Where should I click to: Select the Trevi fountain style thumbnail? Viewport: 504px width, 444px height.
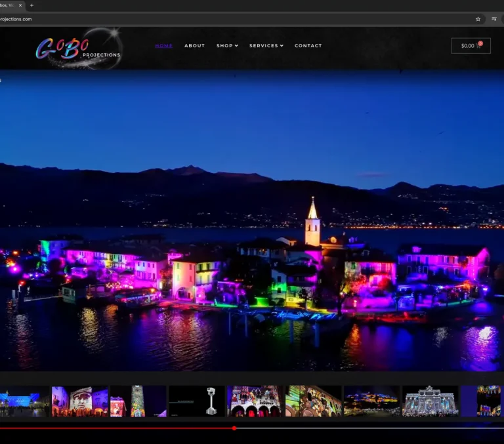[430, 401]
